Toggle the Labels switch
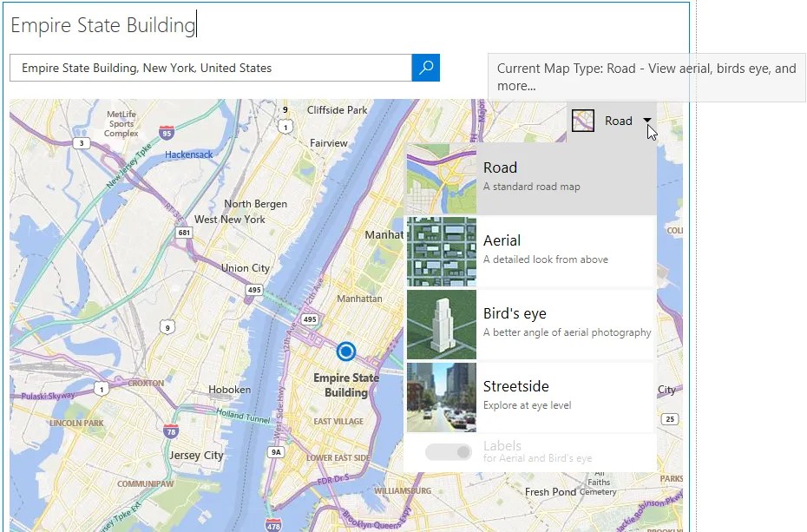Viewport: 807px width, 532px height. coord(449,452)
